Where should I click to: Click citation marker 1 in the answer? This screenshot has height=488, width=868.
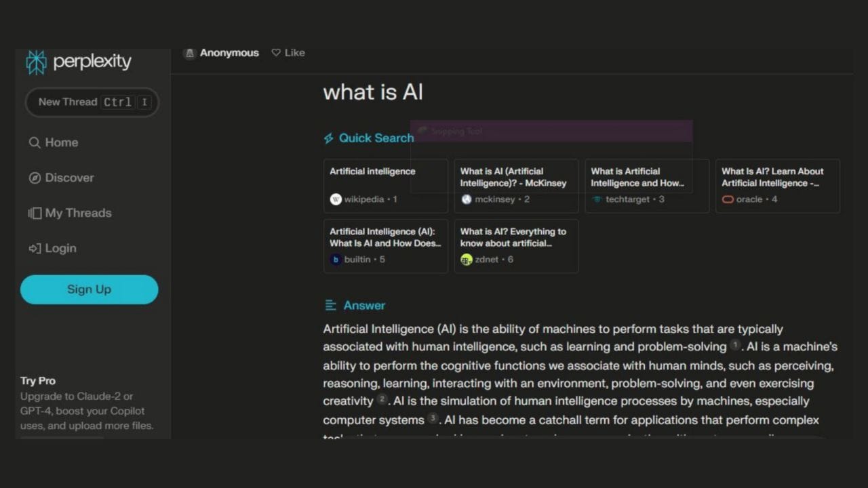(x=735, y=346)
